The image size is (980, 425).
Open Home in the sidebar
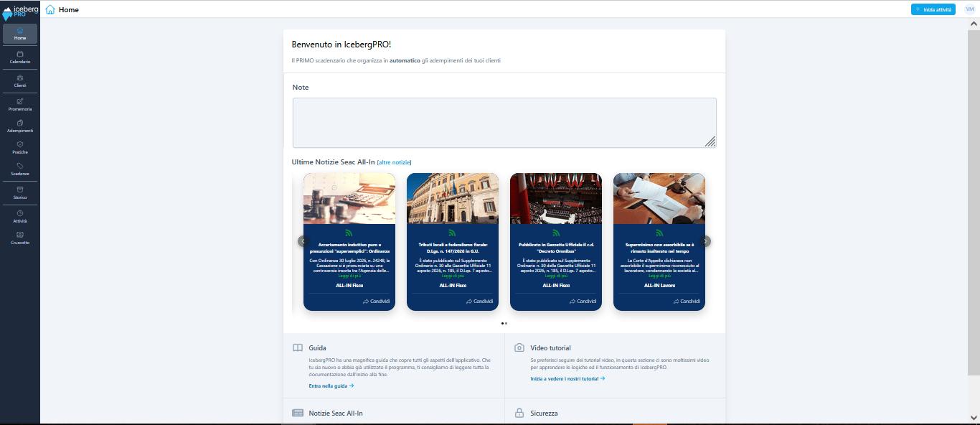tap(20, 34)
